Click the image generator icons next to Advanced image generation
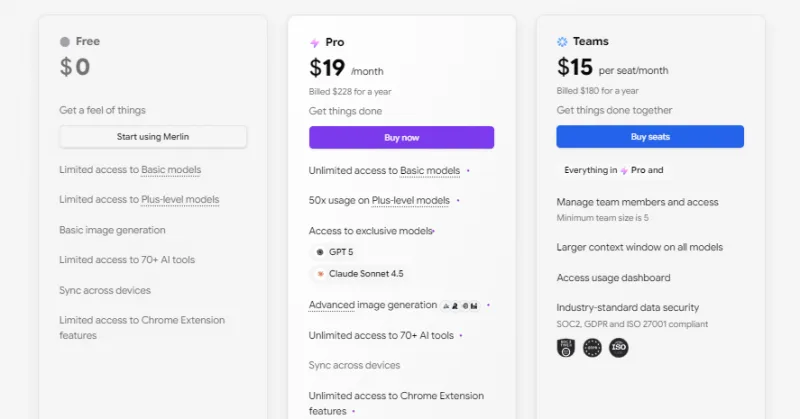This screenshot has height=419, width=800. click(x=461, y=305)
